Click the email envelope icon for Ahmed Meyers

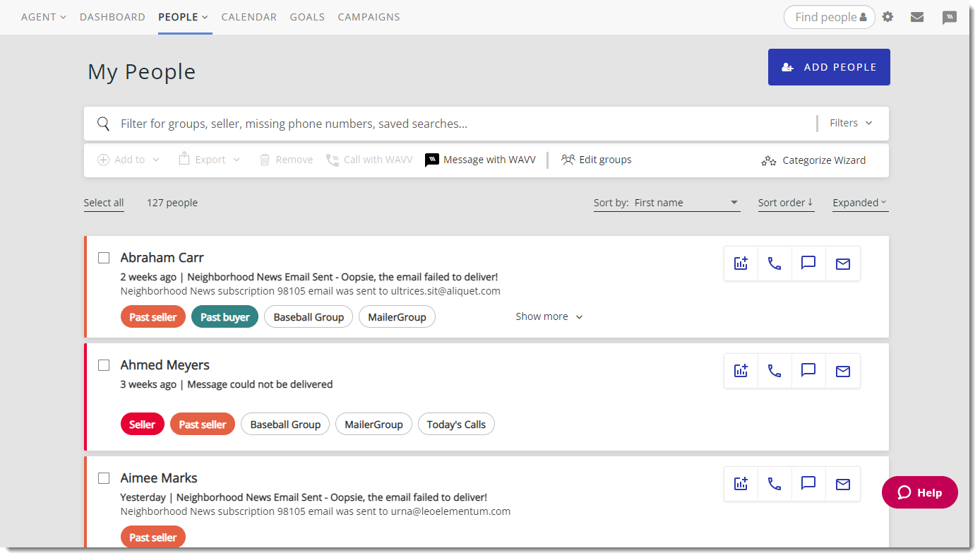(x=842, y=371)
